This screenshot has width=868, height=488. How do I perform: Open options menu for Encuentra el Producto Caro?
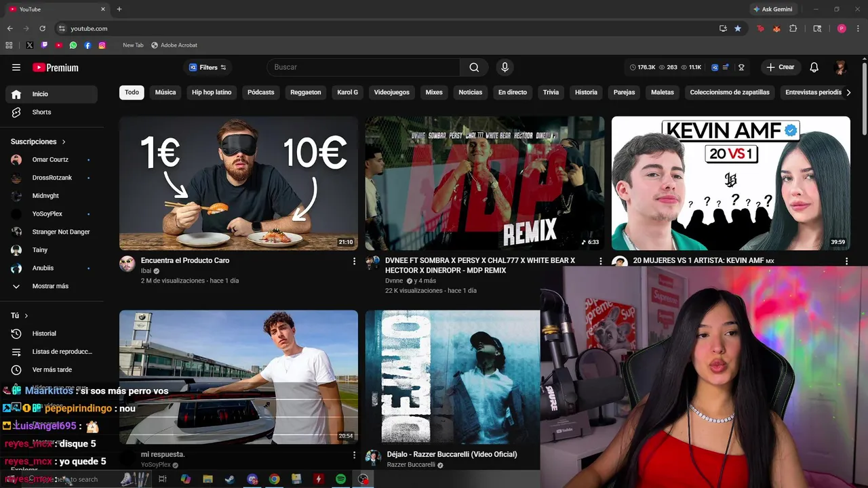click(354, 261)
